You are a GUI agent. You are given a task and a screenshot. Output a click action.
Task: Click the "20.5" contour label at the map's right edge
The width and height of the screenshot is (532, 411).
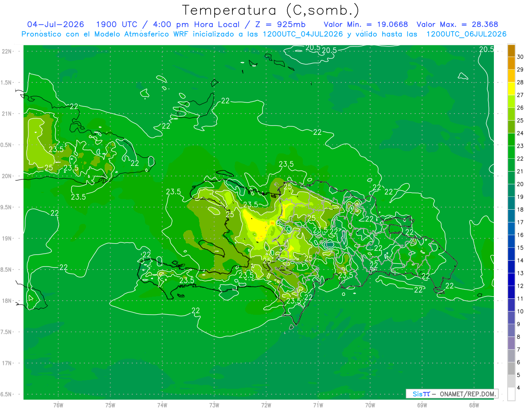point(486,50)
